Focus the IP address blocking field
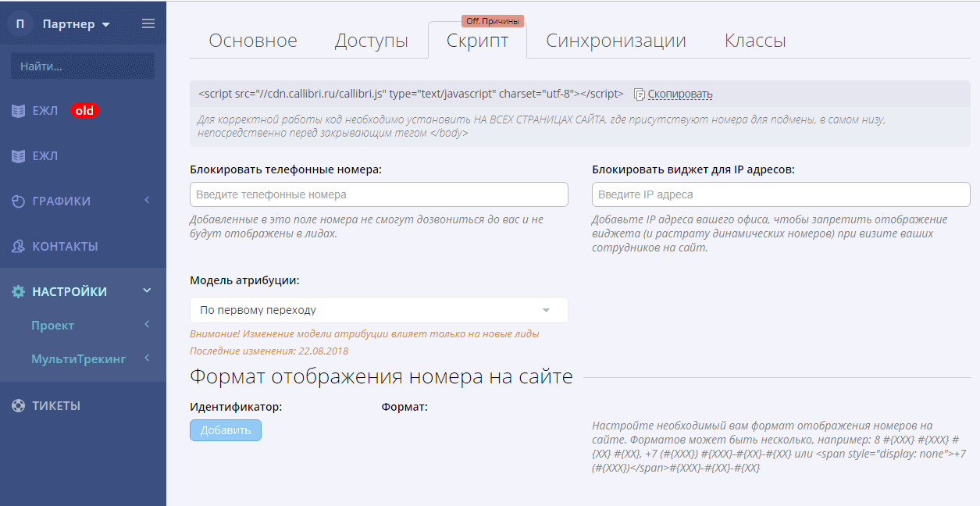The image size is (980, 506). 781,194
